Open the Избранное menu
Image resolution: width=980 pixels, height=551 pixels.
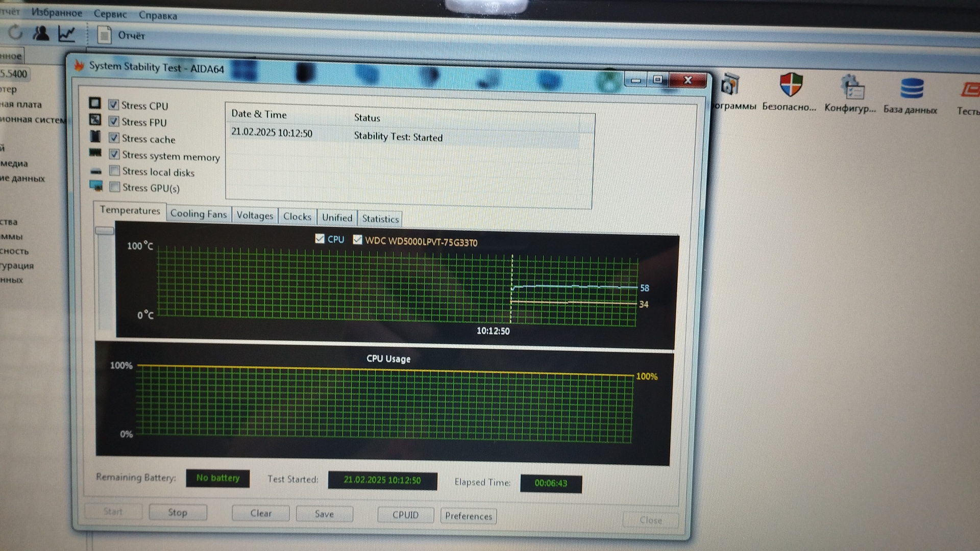(x=57, y=13)
